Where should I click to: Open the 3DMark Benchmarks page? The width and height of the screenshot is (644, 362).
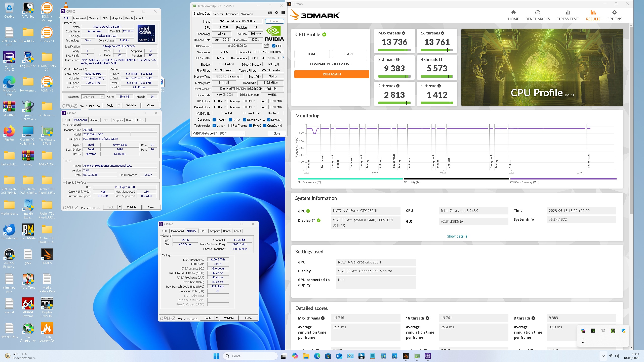537,15
